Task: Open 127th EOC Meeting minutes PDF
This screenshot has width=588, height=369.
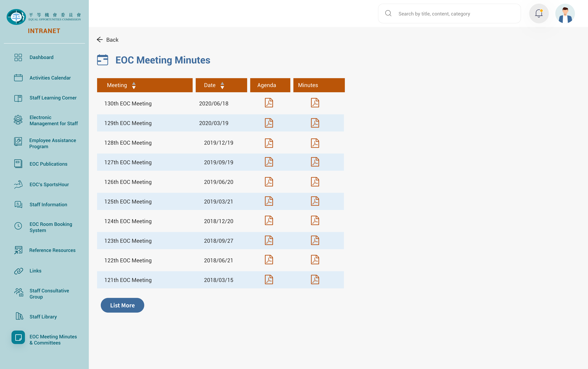Action: coord(315,162)
